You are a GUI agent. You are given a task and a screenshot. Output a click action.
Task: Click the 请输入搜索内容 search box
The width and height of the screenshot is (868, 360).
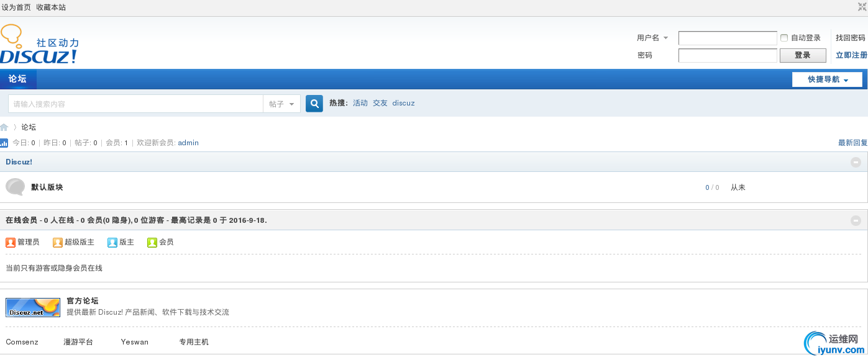[x=135, y=104]
